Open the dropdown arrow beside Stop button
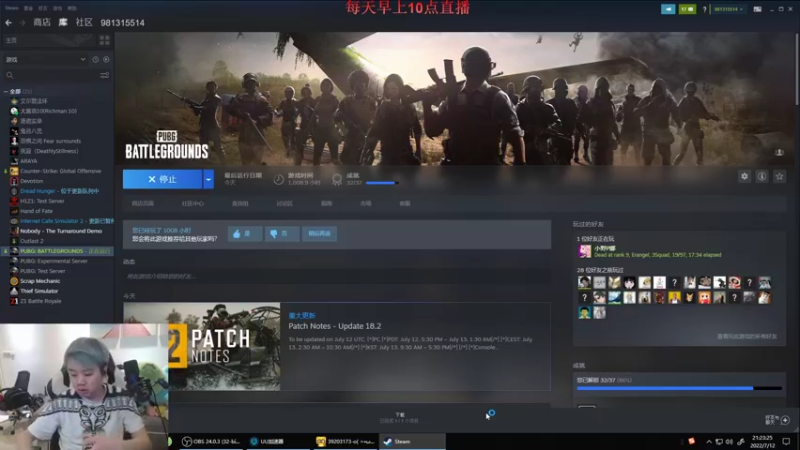Screen dimensions: 800x450 pyautogui.click(x=208, y=180)
